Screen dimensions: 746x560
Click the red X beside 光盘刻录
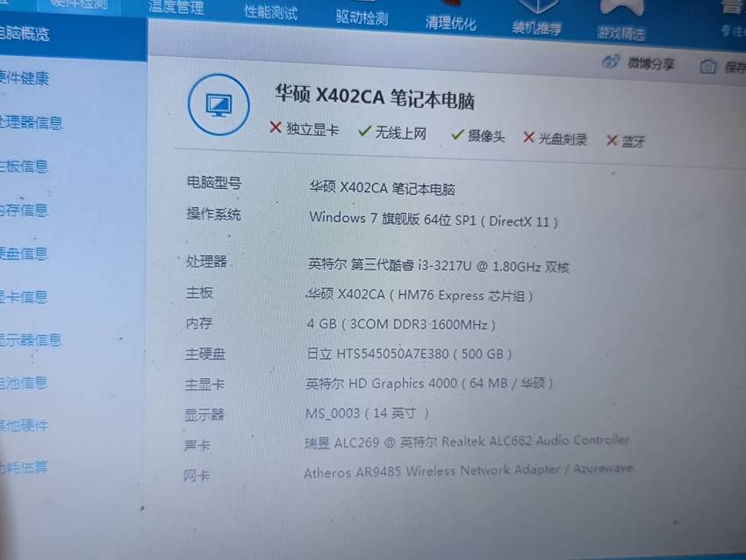point(528,138)
